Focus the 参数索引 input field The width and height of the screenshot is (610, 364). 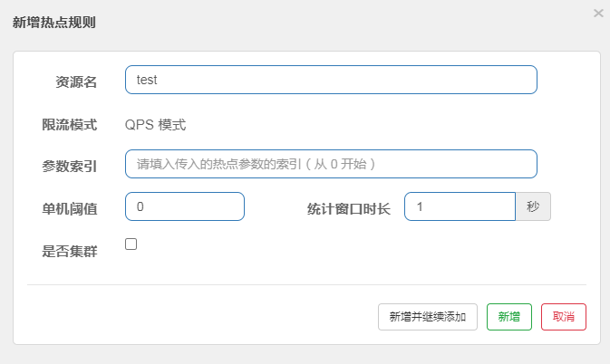[x=331, y=164]
